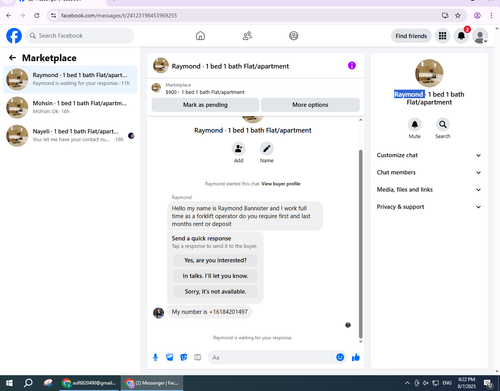The image size is (500, 391).
Task: Click the browser back arrow
Action: tap(9, 15)
